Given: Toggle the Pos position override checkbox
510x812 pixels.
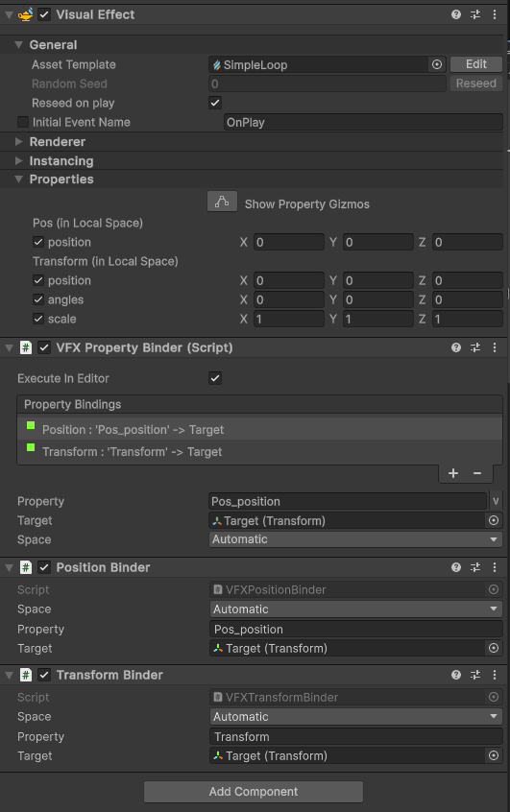Looking at the screenshot, I should coord(38,242).
